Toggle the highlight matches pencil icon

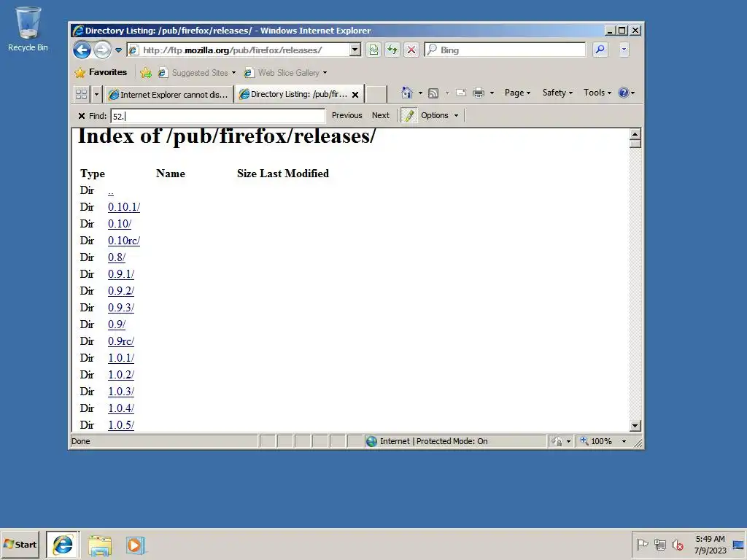click(409, 115)
